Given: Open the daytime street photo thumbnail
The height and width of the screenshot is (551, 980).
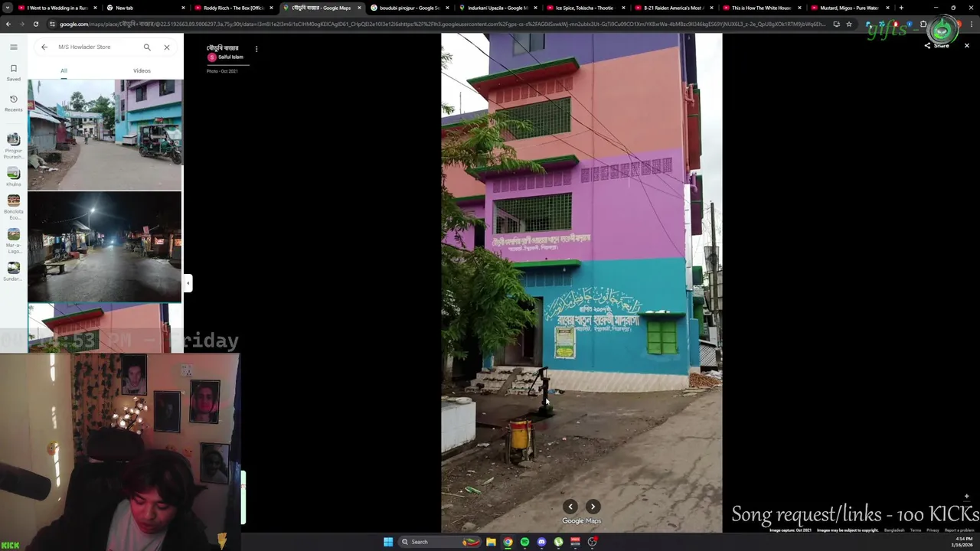Looking at the screenshot, I should pyautogui.click(x=105, y=135).
